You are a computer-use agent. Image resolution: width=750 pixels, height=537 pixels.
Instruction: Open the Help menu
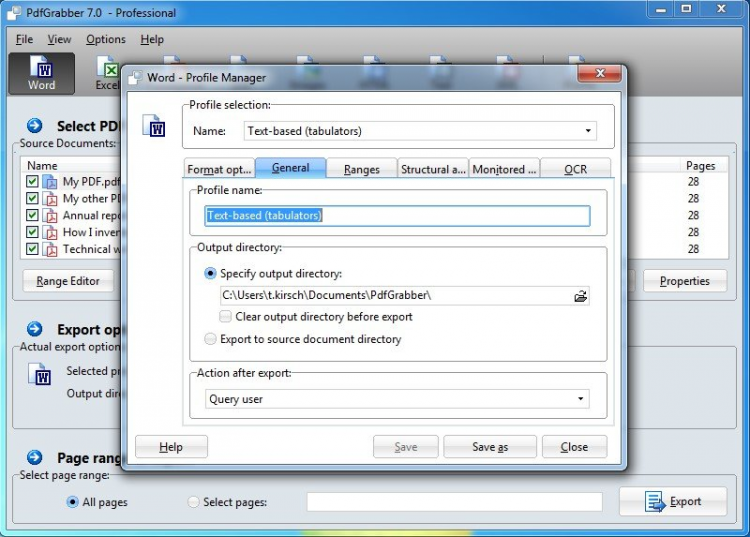[x=152, y=39]
